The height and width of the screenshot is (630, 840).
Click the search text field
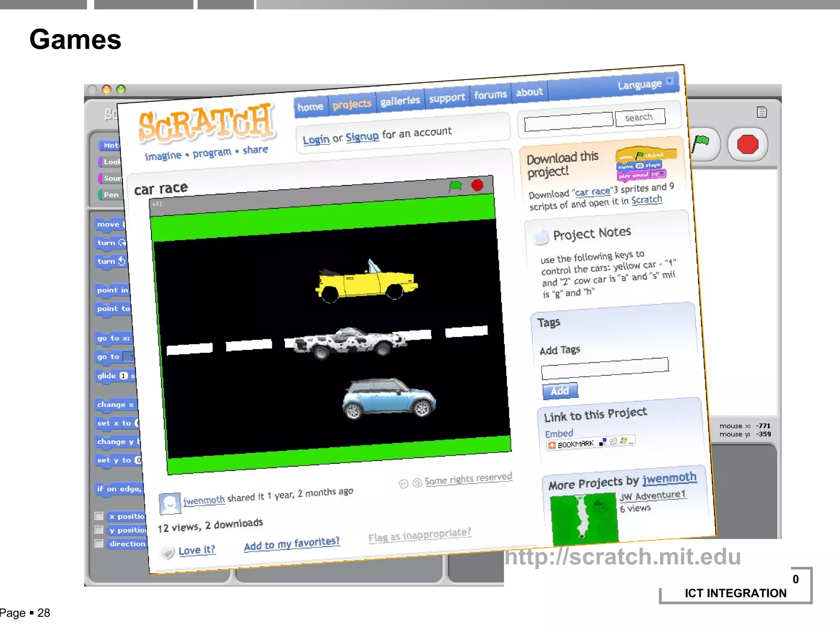click(568, 122)
